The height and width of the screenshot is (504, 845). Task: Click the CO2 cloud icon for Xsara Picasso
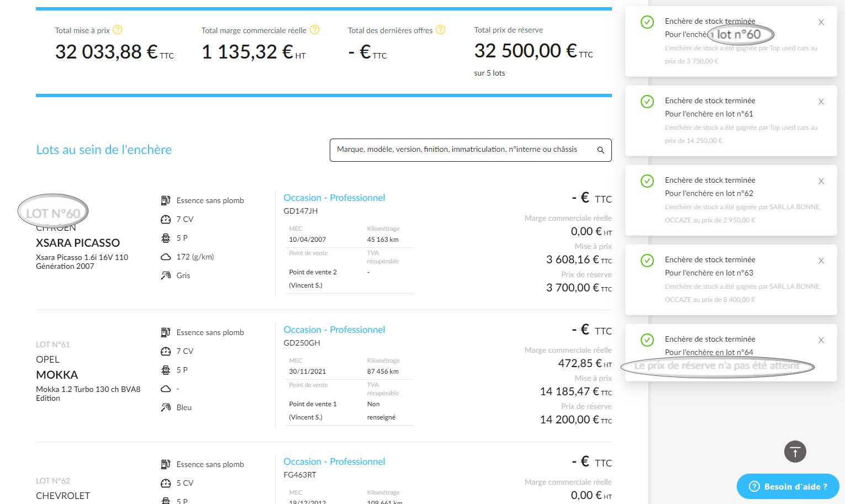point(165,257)
